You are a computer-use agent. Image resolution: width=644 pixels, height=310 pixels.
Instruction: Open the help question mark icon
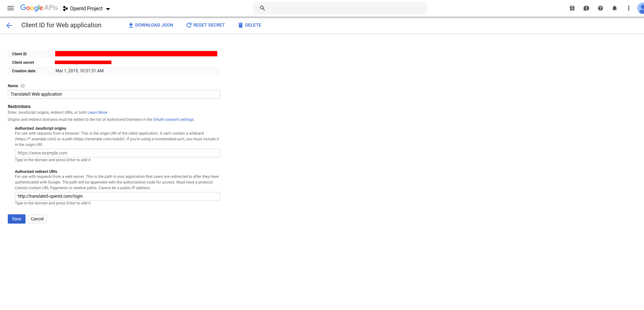[600, 8]
